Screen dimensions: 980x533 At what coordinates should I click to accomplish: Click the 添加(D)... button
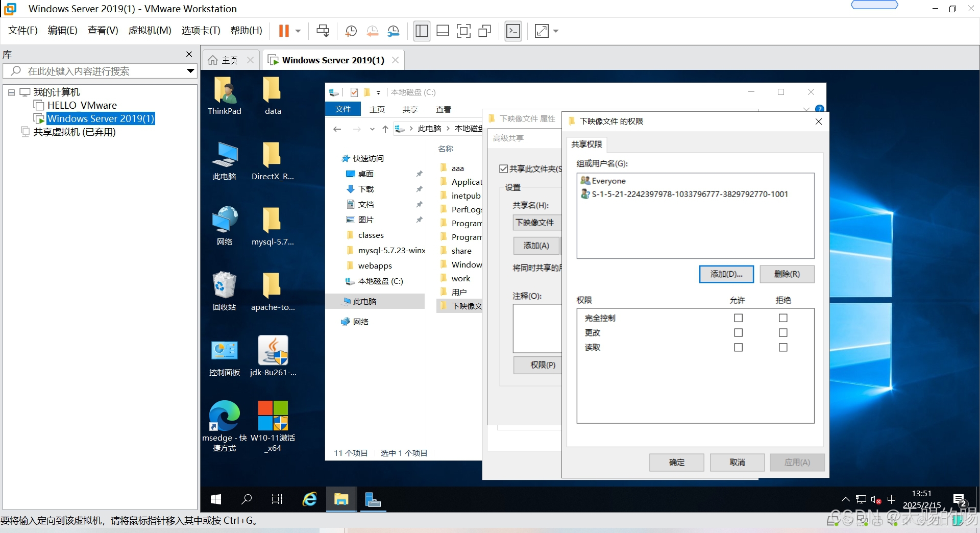click(726, 274)
